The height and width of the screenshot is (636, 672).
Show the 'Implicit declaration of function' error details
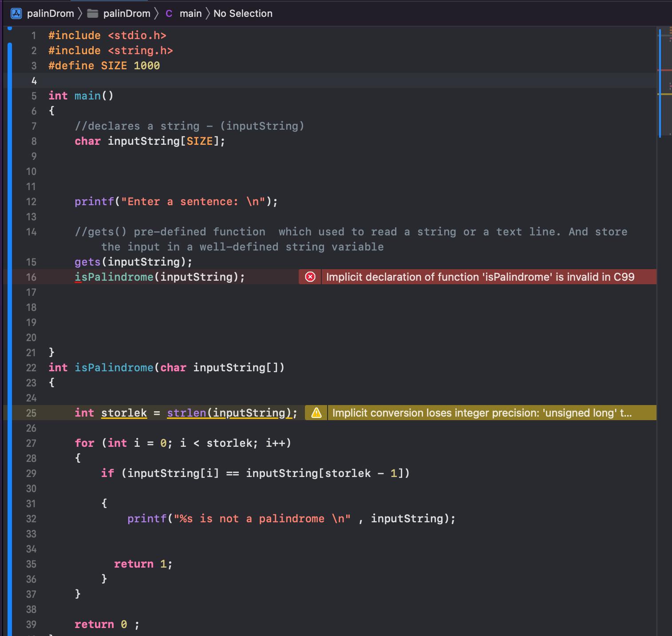point(480,277)
